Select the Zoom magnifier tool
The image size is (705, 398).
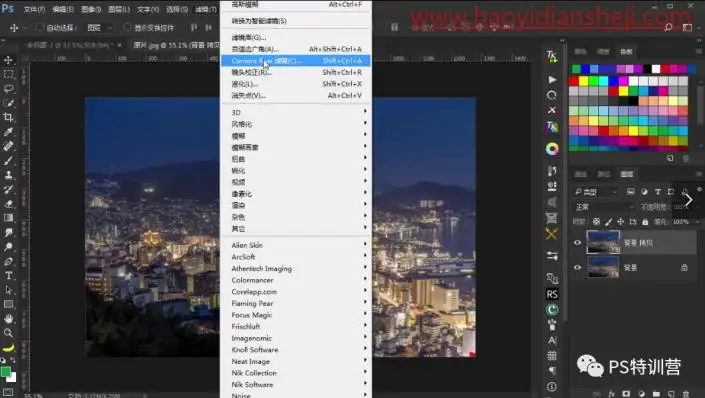pos(8,333)
